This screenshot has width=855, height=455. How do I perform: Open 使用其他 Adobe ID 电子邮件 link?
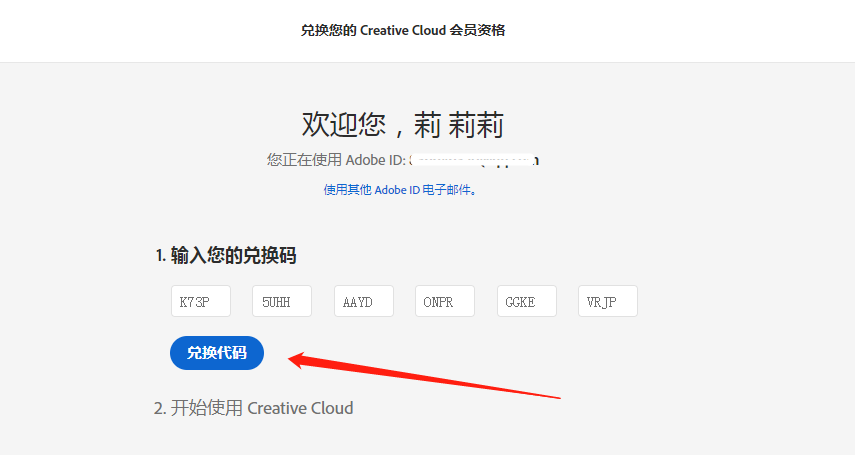click(x=399, y=190)
